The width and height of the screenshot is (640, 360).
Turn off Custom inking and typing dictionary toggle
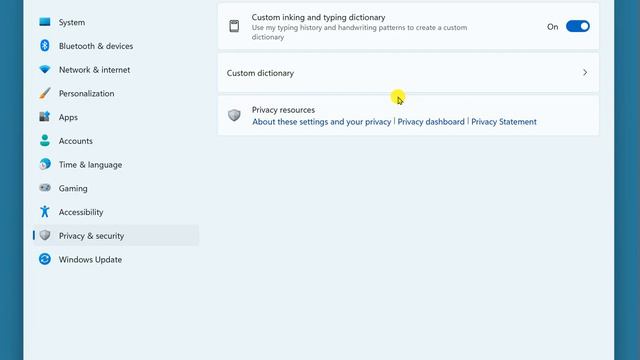coord(578,27)
